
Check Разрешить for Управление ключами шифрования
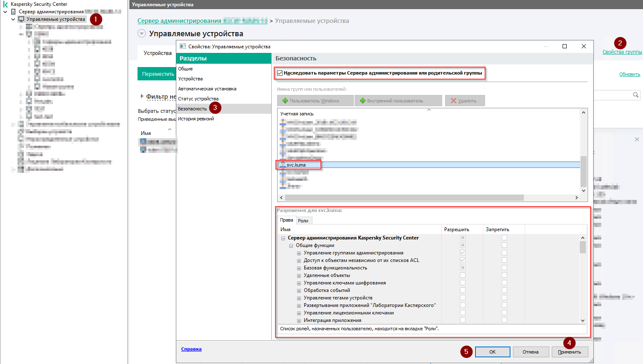click(x=463, y=283)
